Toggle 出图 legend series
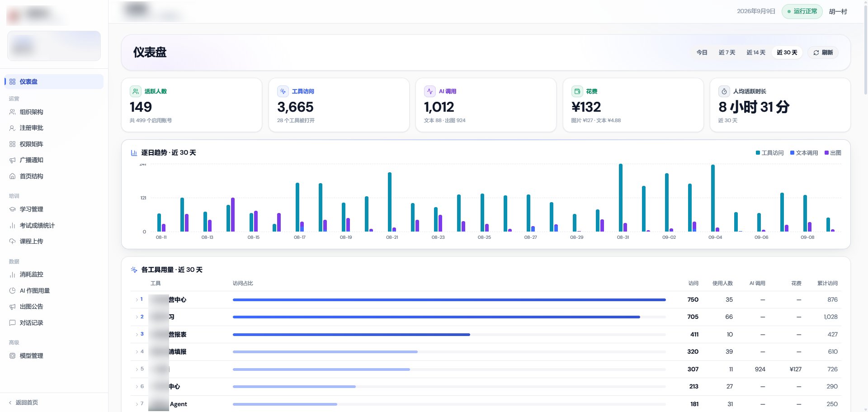 tap(833, 153)
